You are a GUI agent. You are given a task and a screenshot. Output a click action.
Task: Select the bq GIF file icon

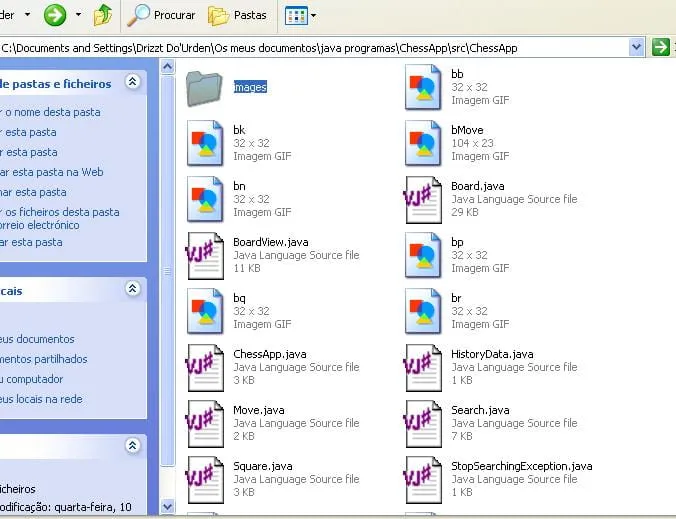(x=205, y=311)
